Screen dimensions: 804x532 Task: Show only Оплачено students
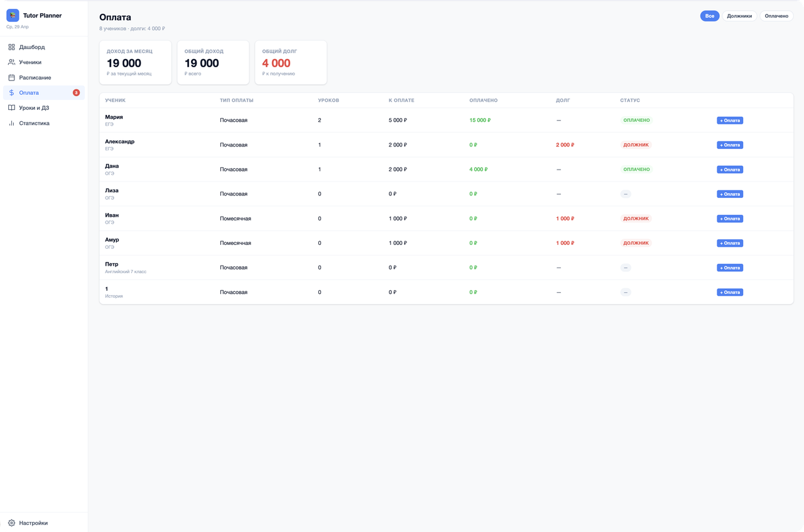776,16
